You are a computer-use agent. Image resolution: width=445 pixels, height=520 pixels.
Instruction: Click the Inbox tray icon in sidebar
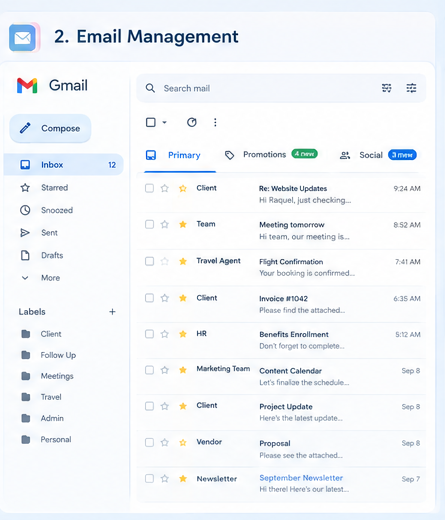point(25,165)
